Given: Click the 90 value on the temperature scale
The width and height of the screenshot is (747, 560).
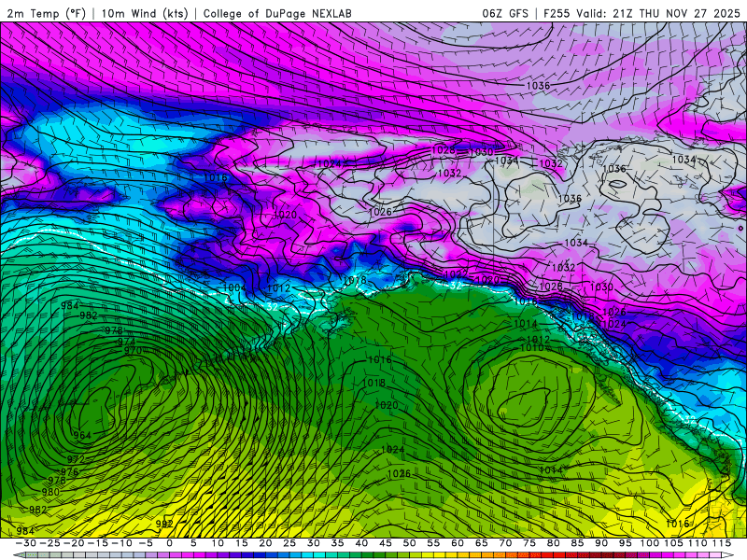Looking at the screenshot, I should pos(600,543).
